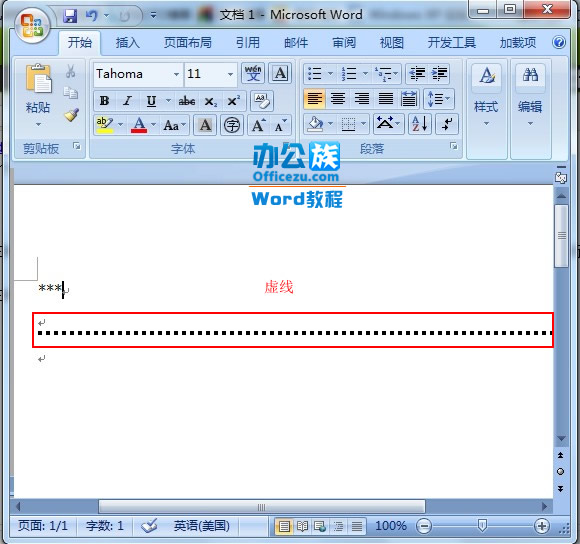This screenshot has height=544, width=580.
Task: Apply character border icon
Action: click(x=280, y=73)
